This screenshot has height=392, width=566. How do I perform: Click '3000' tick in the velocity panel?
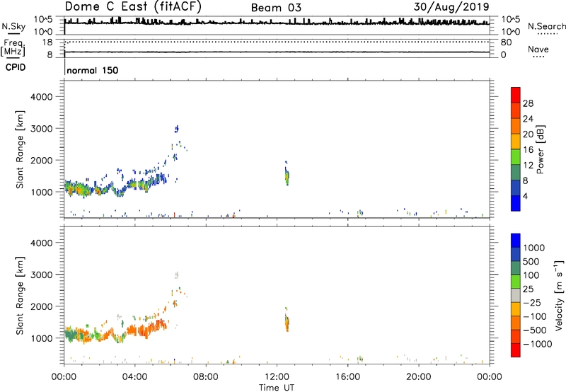coord(41,275)
